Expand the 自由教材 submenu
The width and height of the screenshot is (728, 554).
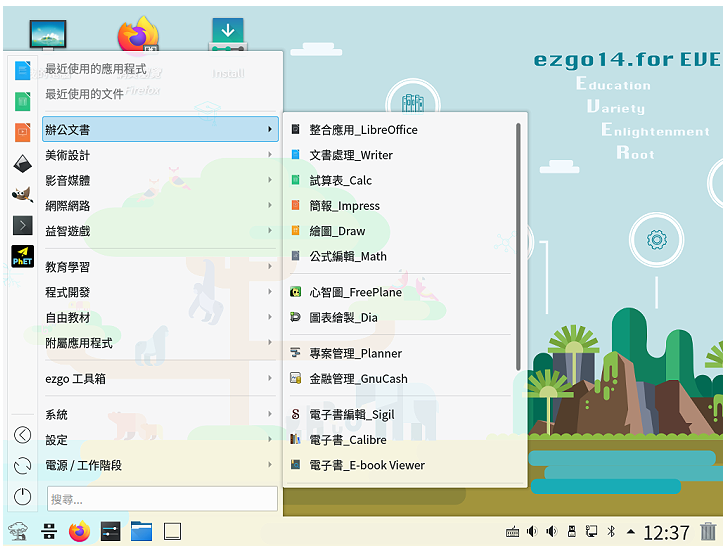pyautogui.click(x=160, y=318)
